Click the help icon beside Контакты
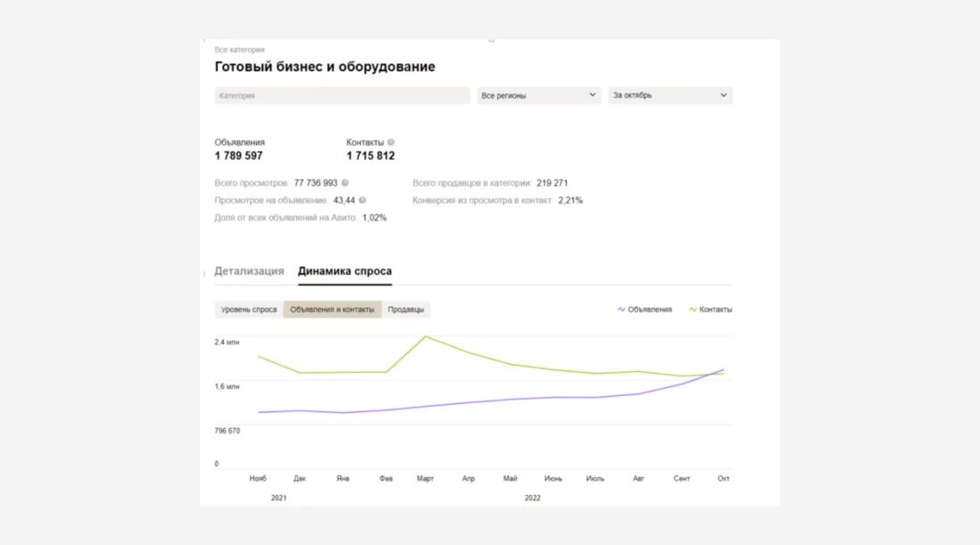The width and height of the screenshot is (980, 545). pos(391,142)
